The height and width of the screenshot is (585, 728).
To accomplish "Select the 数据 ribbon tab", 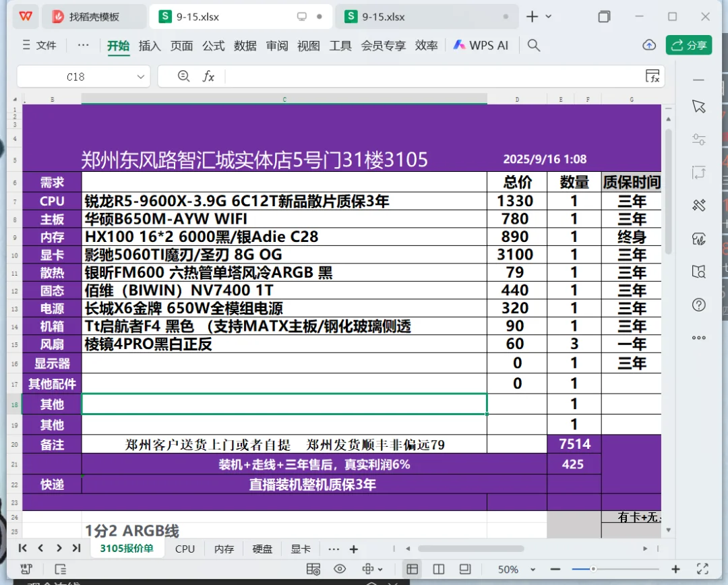I will [245, 46].
